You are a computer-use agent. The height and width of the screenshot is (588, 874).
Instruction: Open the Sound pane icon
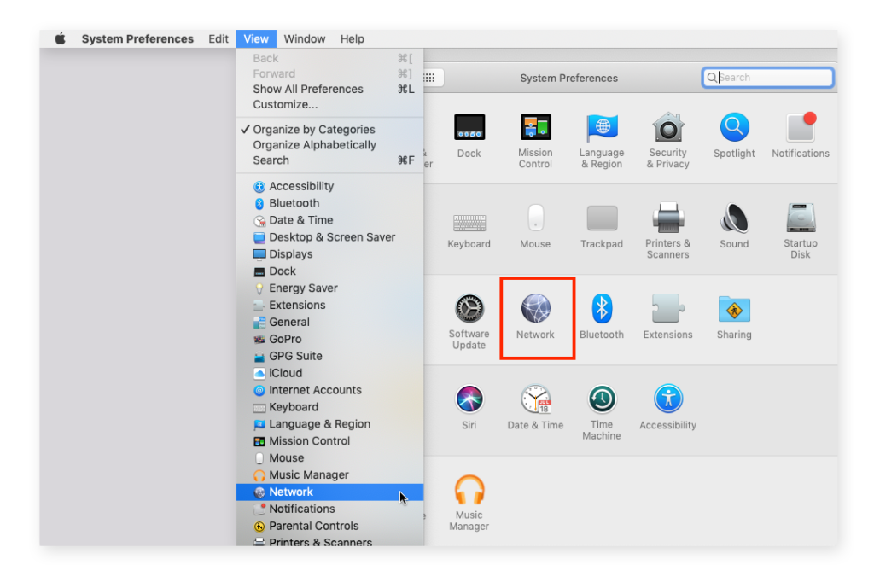pos(734,218)
